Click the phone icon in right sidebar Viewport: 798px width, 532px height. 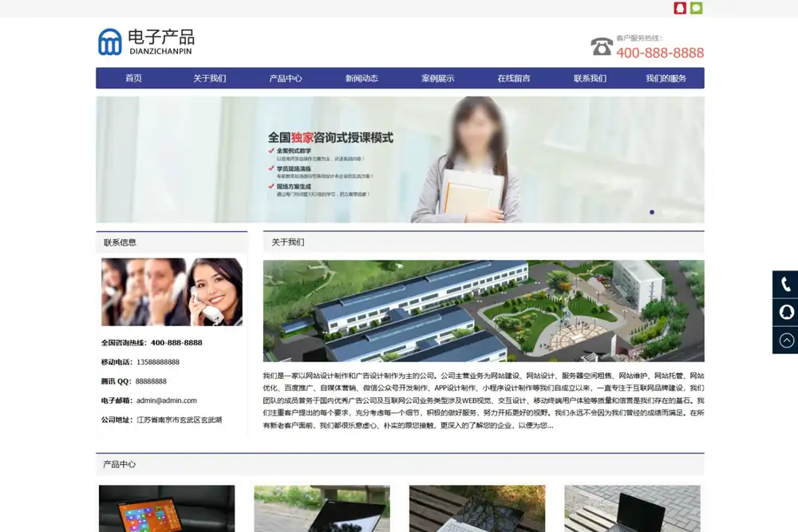(785, 283)
